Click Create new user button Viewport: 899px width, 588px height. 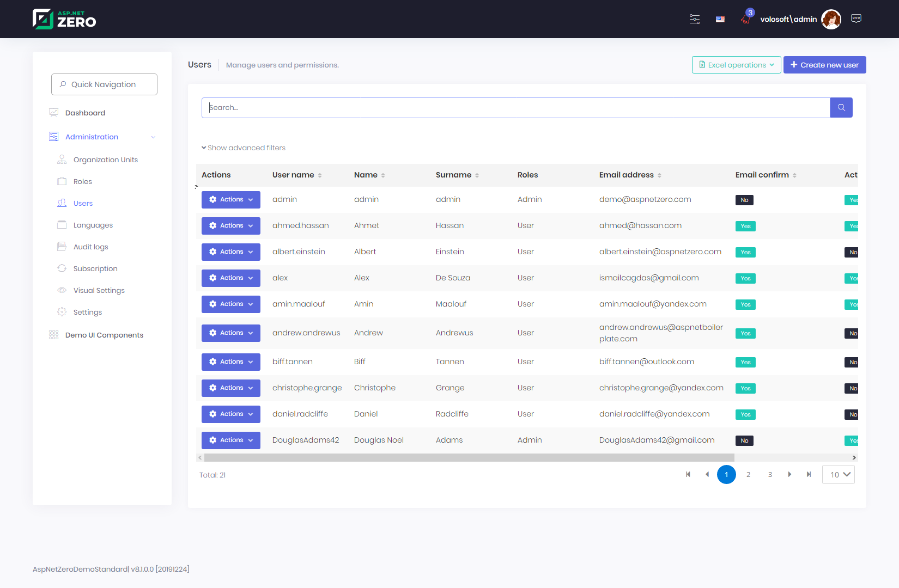pos(825,65)
